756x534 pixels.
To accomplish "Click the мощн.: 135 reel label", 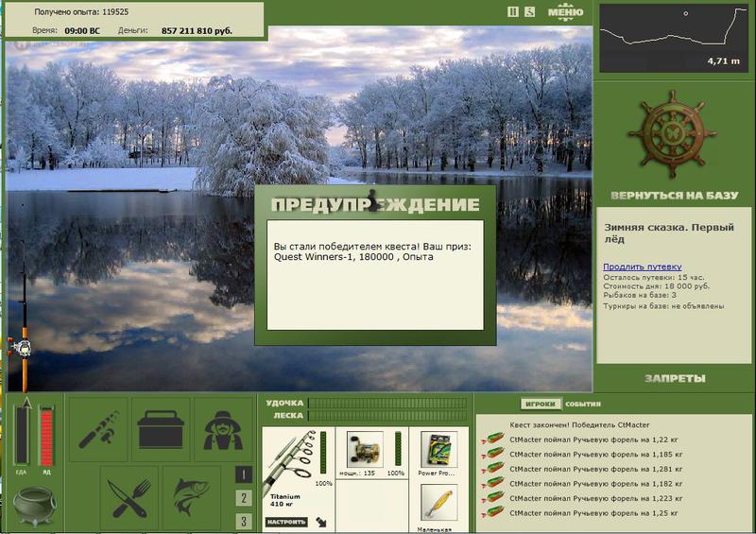I will pos(357,474).
